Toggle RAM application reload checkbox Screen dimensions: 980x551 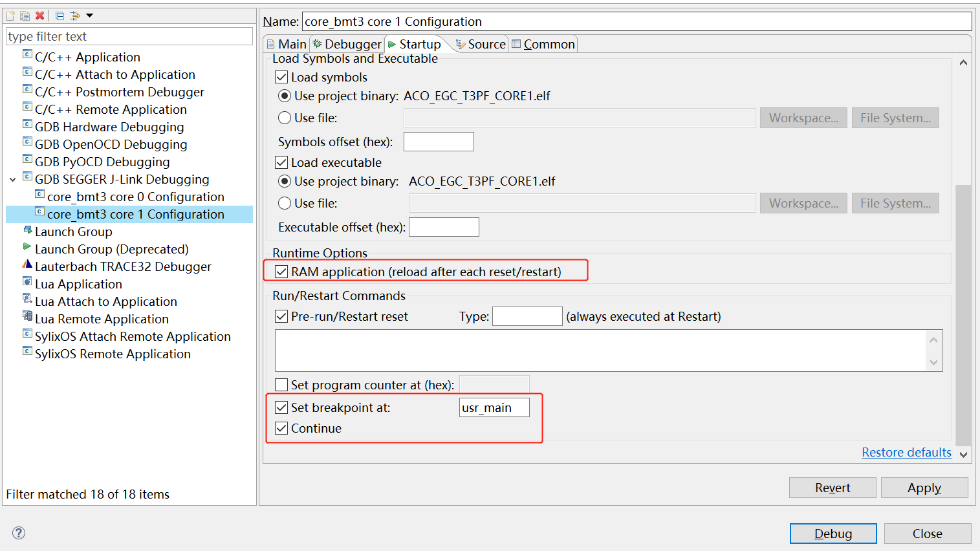281,272
